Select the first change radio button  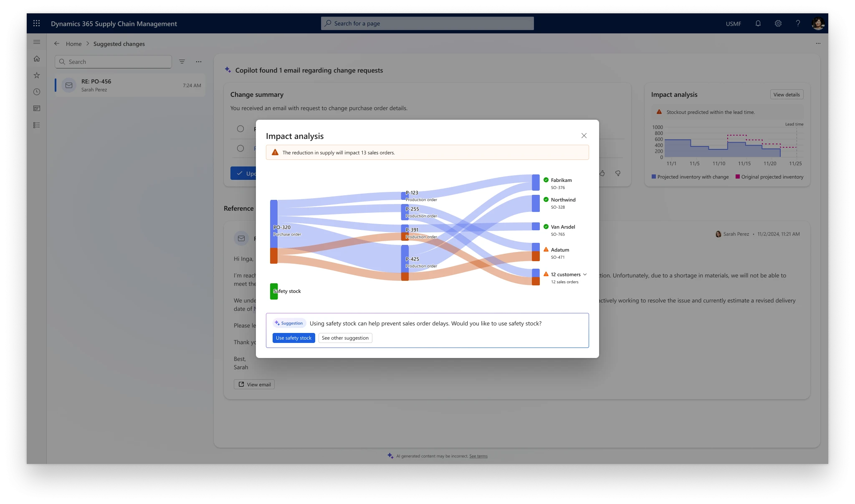tap(240, 129)
